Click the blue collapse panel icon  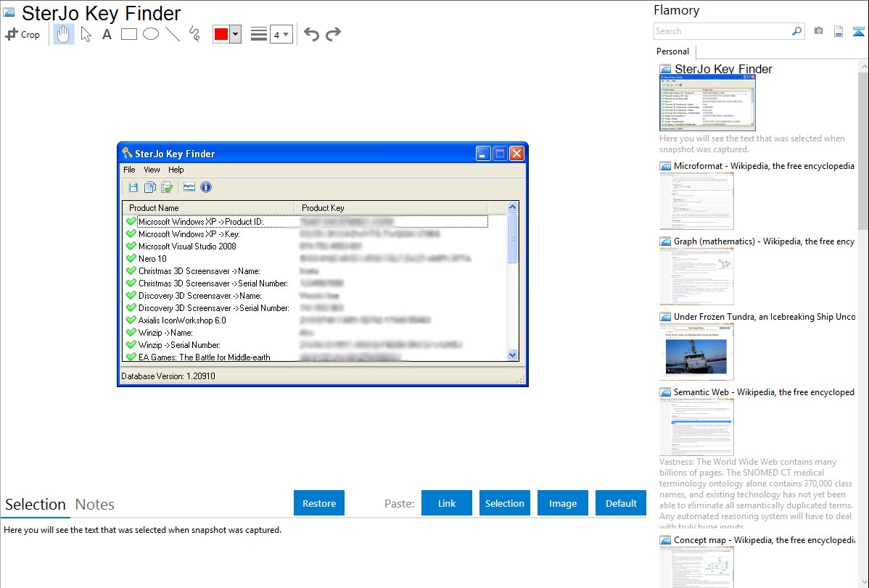tap(858, 31)
